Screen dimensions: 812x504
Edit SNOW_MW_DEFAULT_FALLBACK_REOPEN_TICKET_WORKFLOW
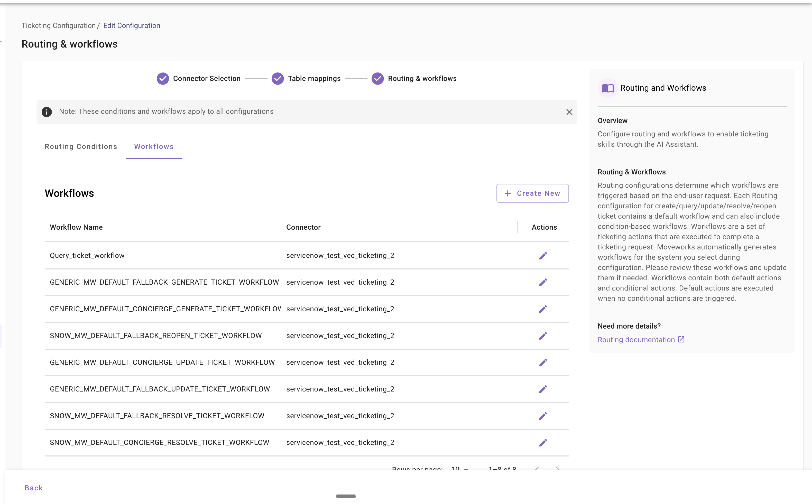543,336
